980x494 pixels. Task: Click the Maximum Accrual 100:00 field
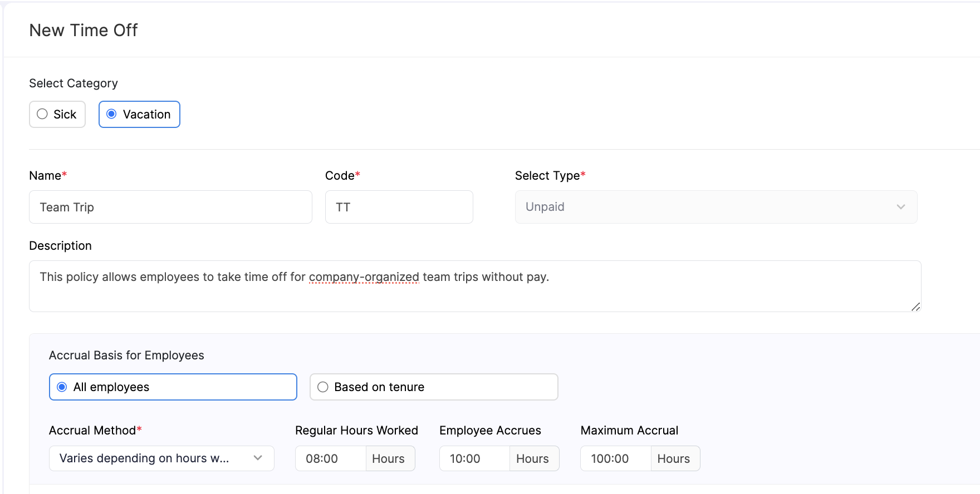(615, 458)
